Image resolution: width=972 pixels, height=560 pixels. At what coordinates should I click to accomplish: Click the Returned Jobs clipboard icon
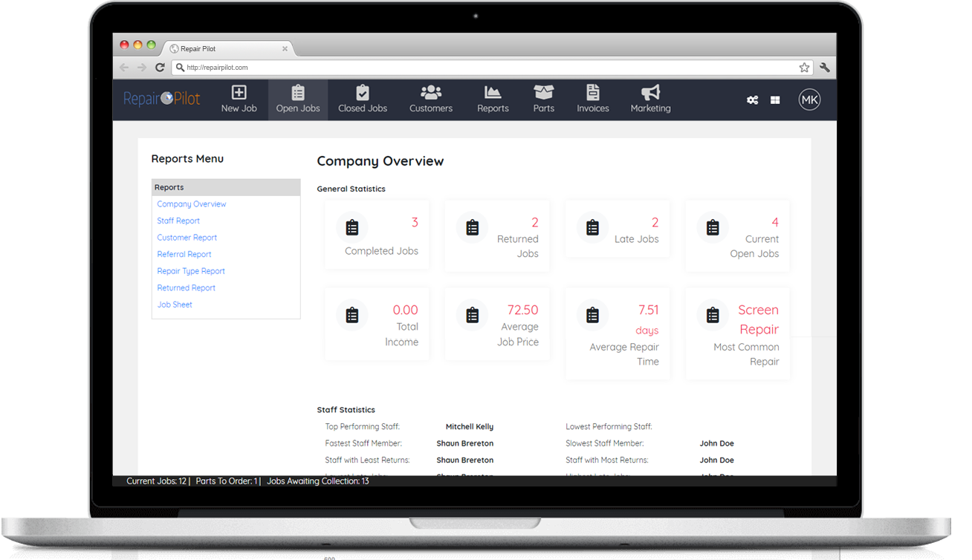click(x=473, y=227)
